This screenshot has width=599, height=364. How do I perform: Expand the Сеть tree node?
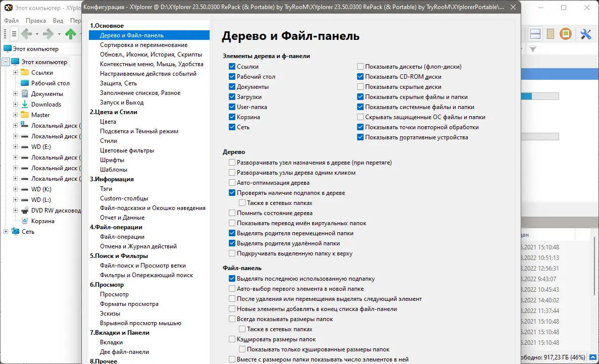[x=6, y=231]
